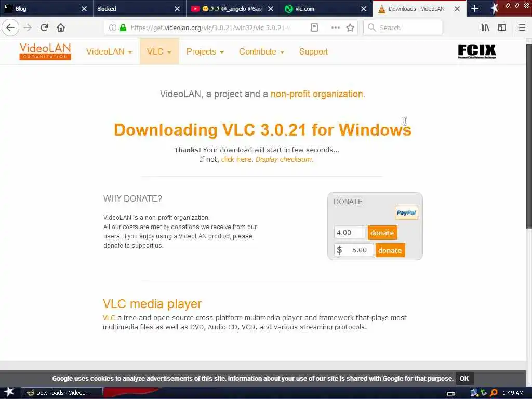Image resolution: width=532 pixels, height=399 pixels.
Task: Open the Library icon in the toolbar
Action: coord(485,28)
